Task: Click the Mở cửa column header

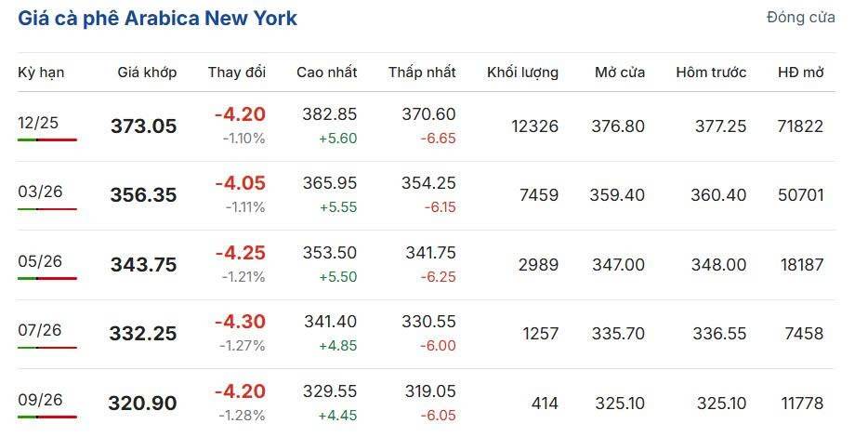Action: (620, 73)
